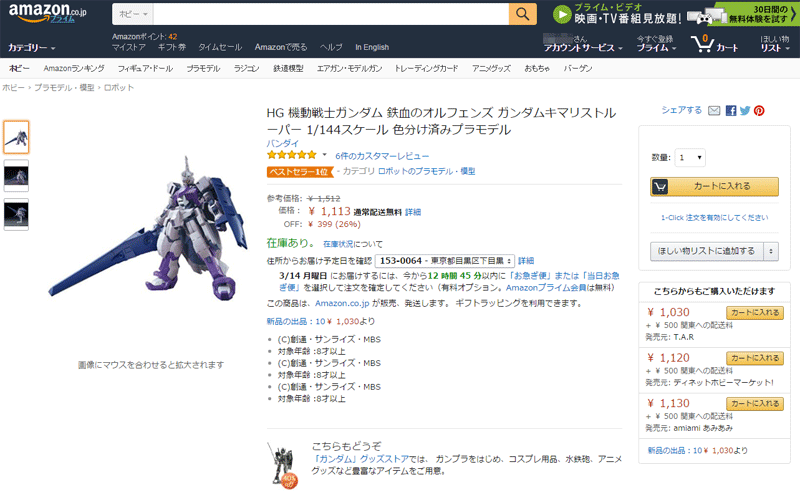Screen dimensions: 800x495
Task: Select the first product thumbnail
Action: [16, 137]
